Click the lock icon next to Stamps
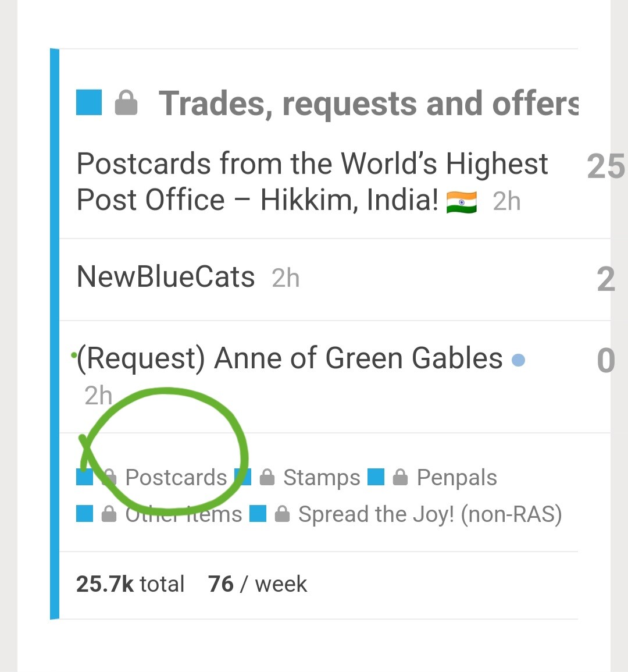Image resolution: width=628 pixels, height=672 pixels. click(267, 478)
